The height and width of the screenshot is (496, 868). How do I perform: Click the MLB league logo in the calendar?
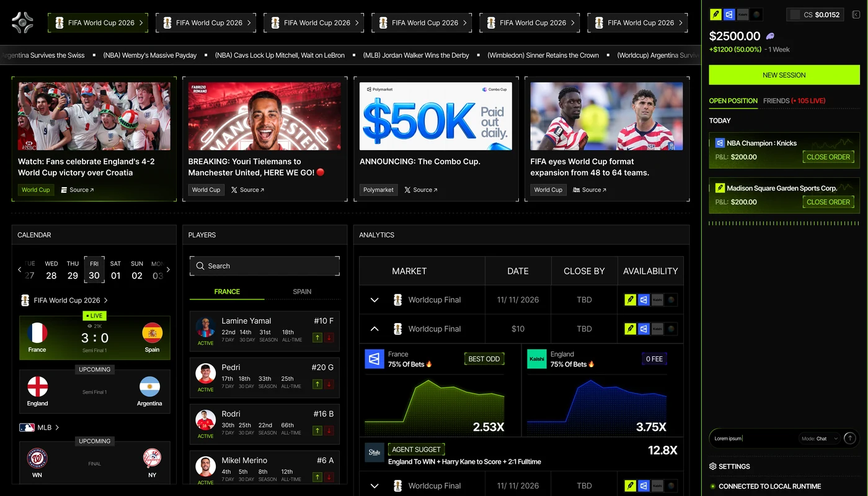[27, 427]
